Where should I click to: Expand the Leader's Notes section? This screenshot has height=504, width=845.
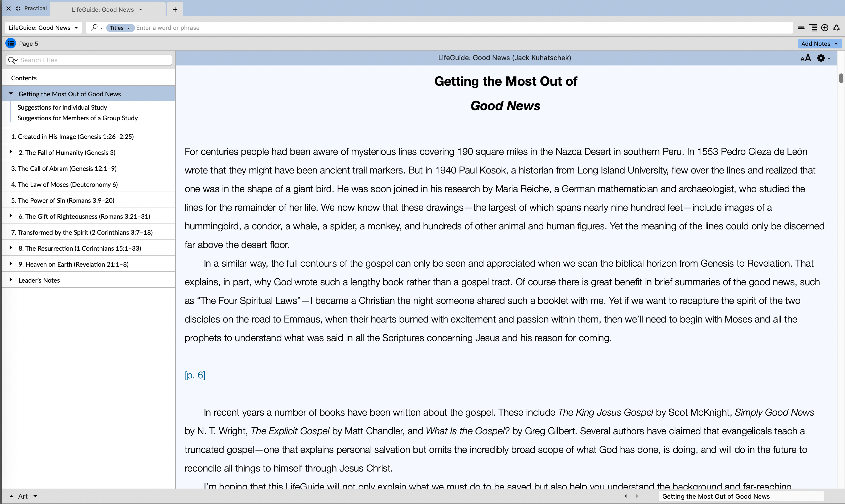coord(11,279)
